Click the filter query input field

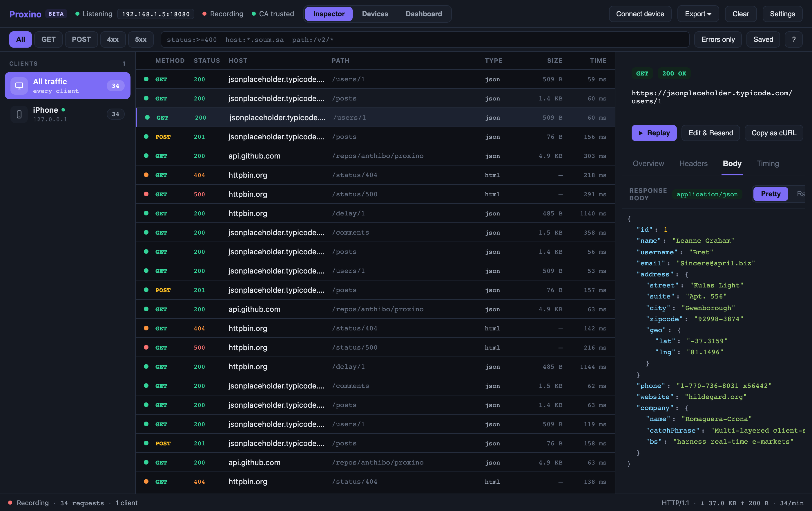click(425, 39)
